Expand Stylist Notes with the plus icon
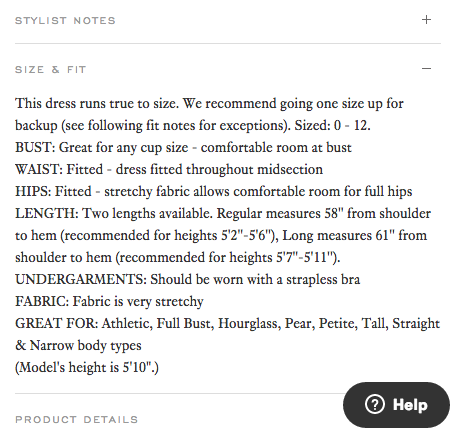The image size is (451, 439). point(426,20)
